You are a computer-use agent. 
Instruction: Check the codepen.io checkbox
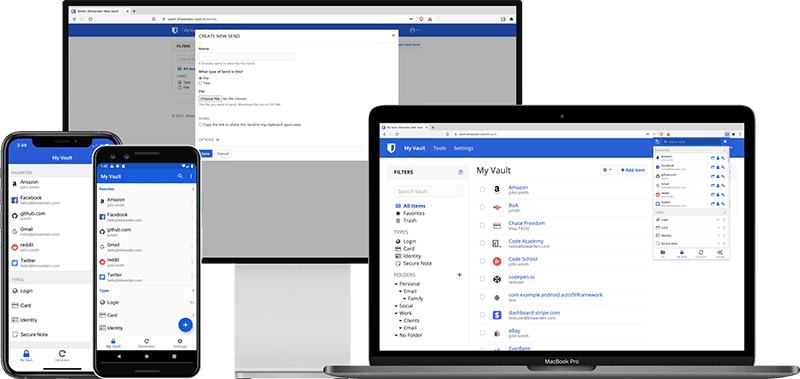(x=482, y=279)
